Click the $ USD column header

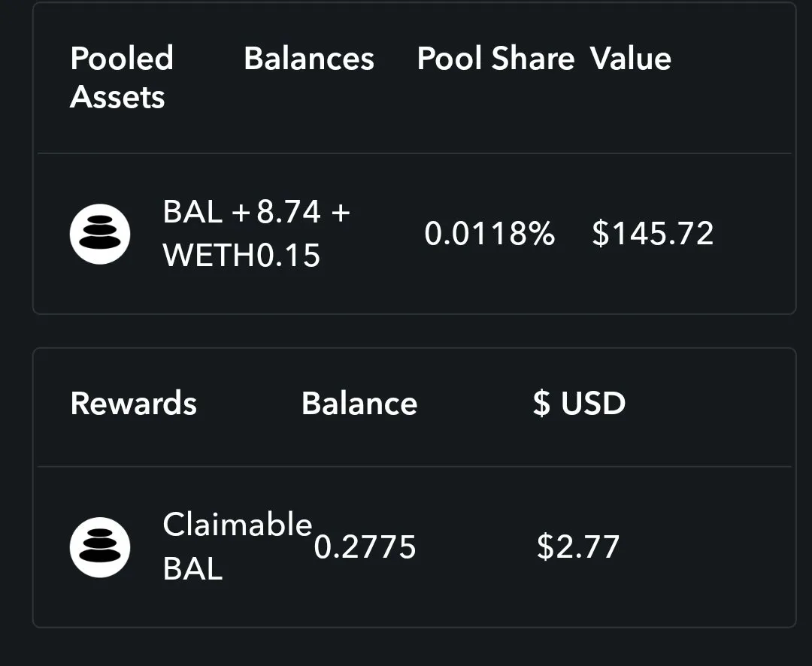579,404
